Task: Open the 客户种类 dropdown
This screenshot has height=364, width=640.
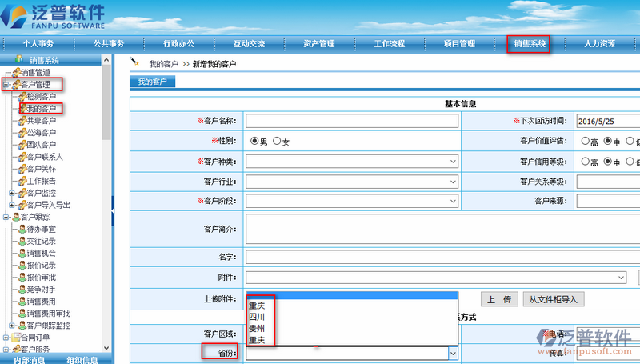Action: tap(352, 162)
